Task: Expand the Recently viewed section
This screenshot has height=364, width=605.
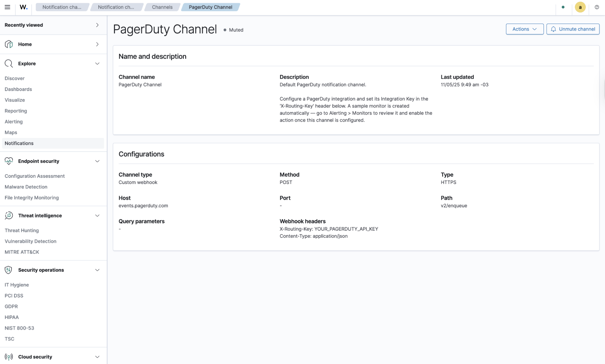Action: coord(97,25)
